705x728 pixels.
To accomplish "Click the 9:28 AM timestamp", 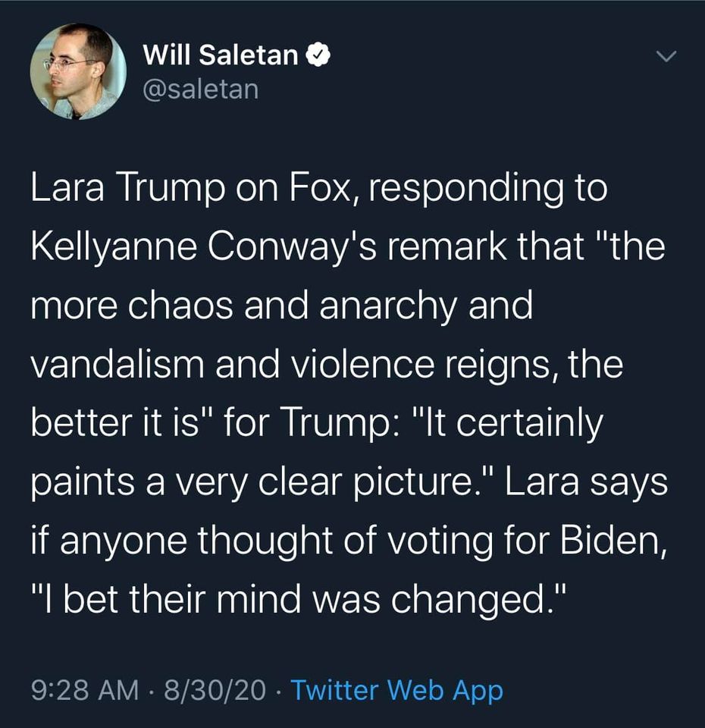I will [85, 690].
